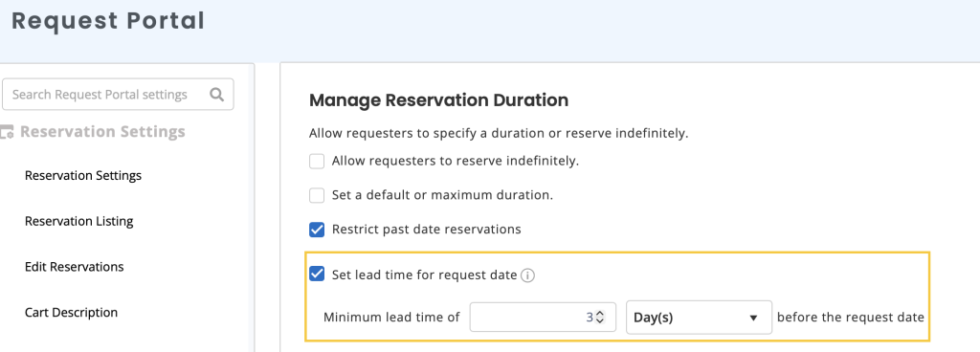
Task: Open Cart Description in the sidebar
Action: [x=71, y=312]
